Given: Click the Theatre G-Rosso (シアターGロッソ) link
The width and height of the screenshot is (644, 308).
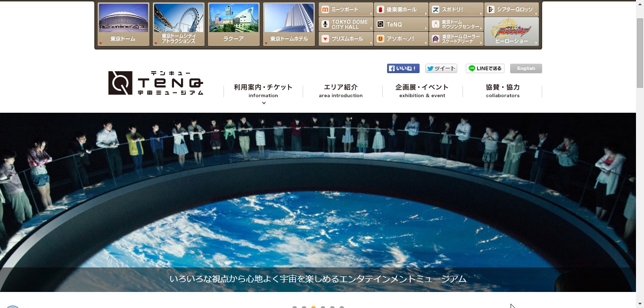Looking at the screenshot, I should [511, 9].
